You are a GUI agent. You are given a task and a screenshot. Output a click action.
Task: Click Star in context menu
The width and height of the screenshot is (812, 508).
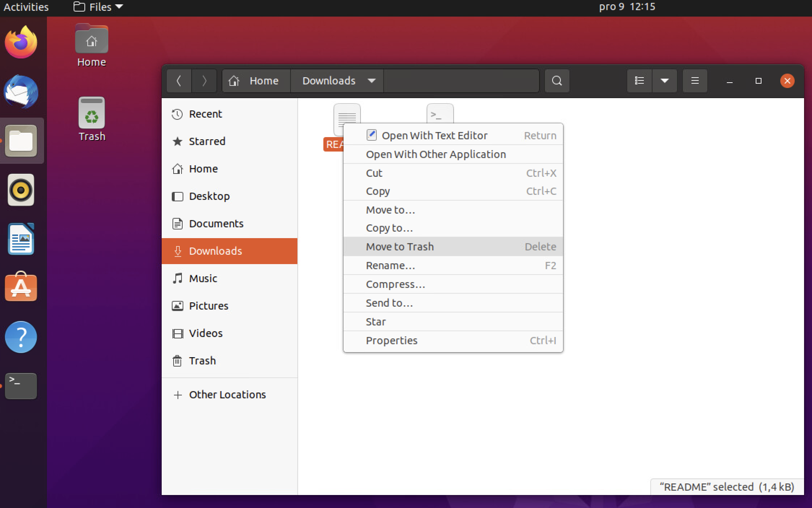point(453,322)
